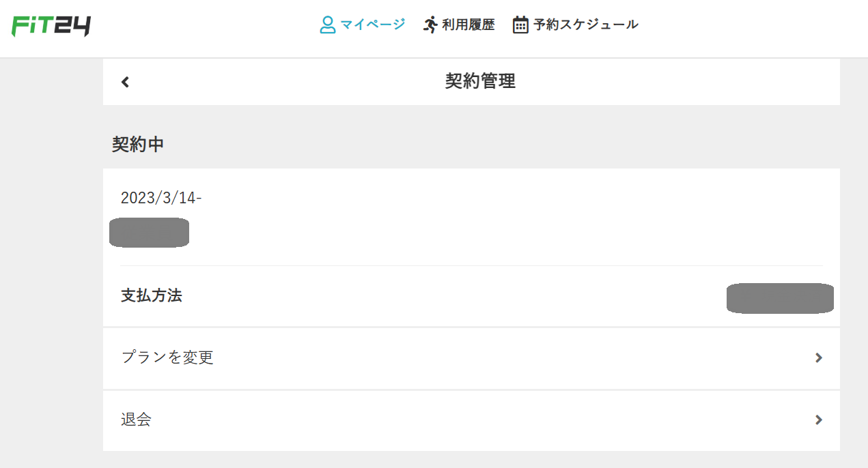Expand the chevron on 退会 row
Screen dimensions: 868x468
819,420
